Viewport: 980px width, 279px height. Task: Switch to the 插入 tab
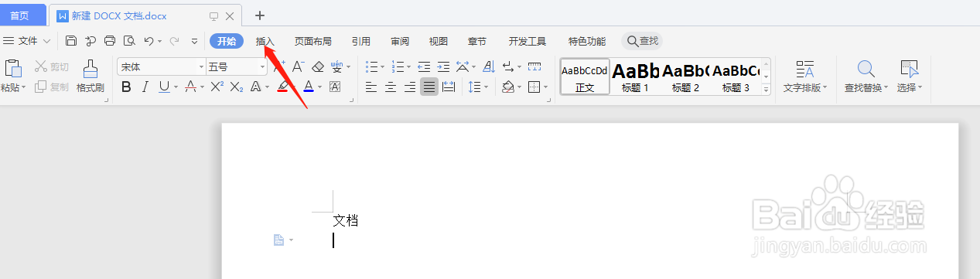(265, 41)
